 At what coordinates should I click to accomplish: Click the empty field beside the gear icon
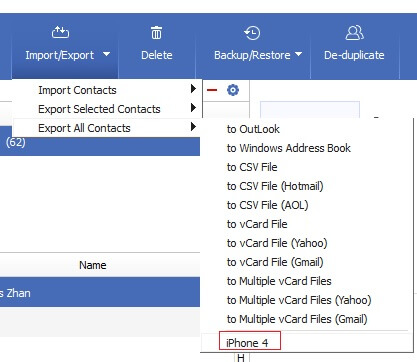pyautogui.click(x=310, y=109)
